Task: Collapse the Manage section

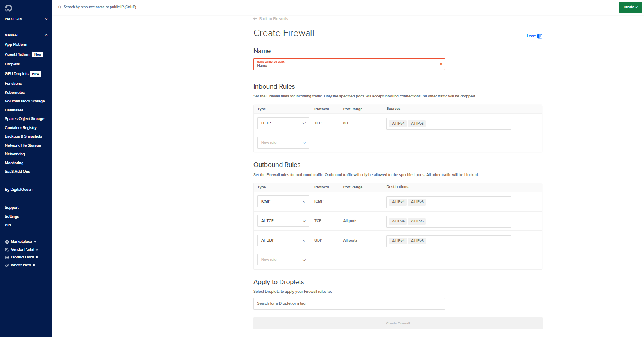Action: (x=46, y=35)
